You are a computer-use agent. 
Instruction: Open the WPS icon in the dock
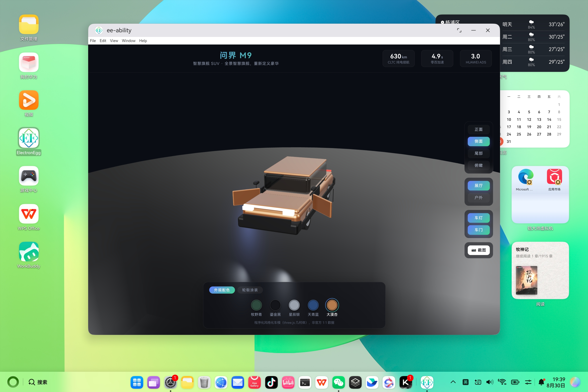coord(322,382)
